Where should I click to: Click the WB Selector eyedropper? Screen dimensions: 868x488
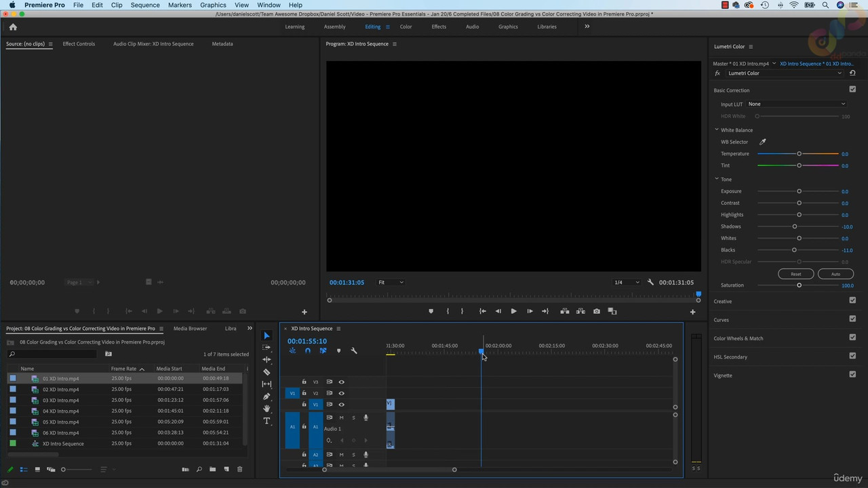coord(762,142)
